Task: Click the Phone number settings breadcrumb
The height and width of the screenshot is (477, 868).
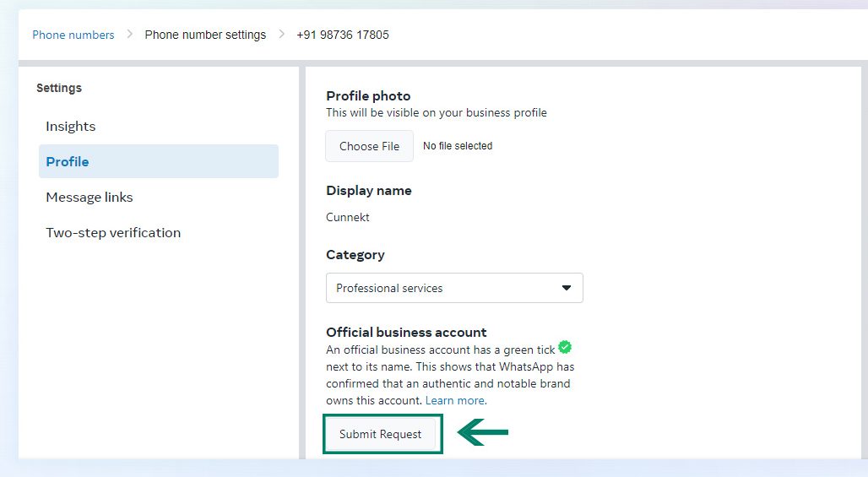Action: (205, 35)
